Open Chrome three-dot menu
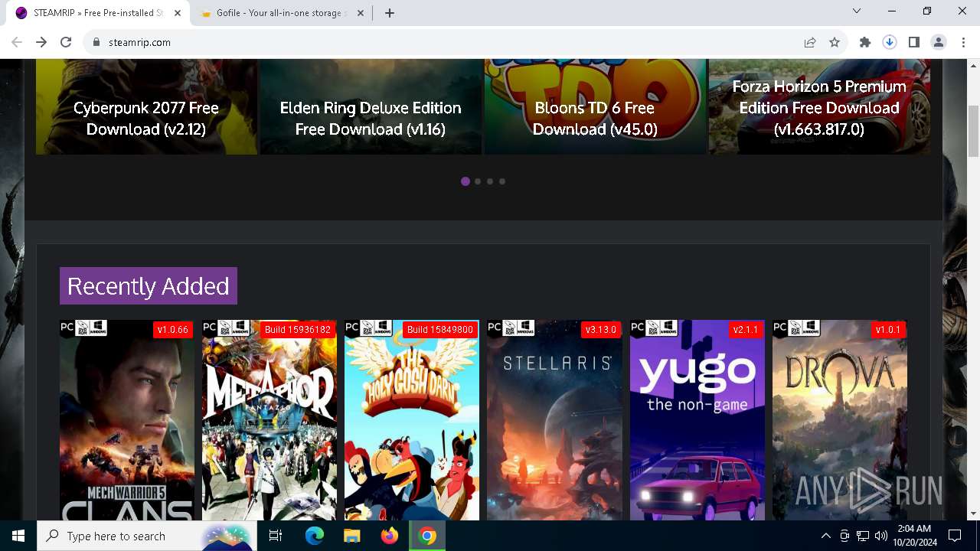The image size is (980, 551). 963,42
